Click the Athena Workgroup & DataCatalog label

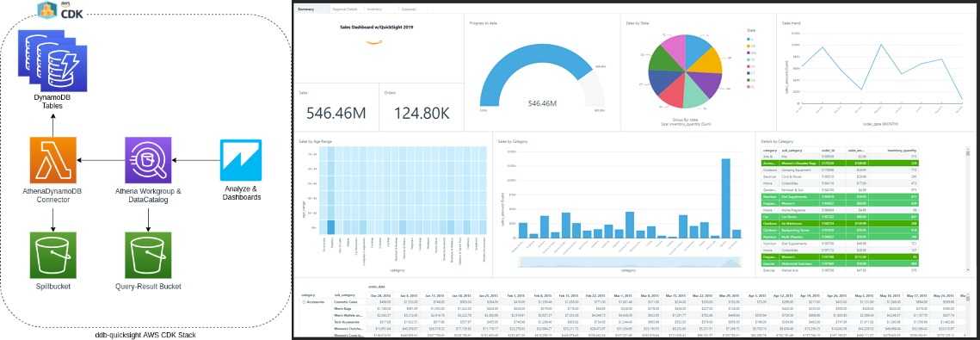coord(148,195)
